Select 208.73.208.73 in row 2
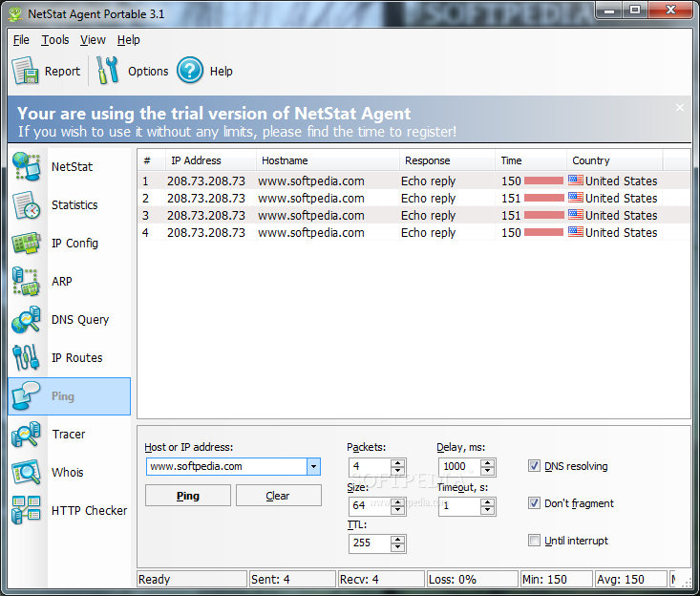 point(206,199)
